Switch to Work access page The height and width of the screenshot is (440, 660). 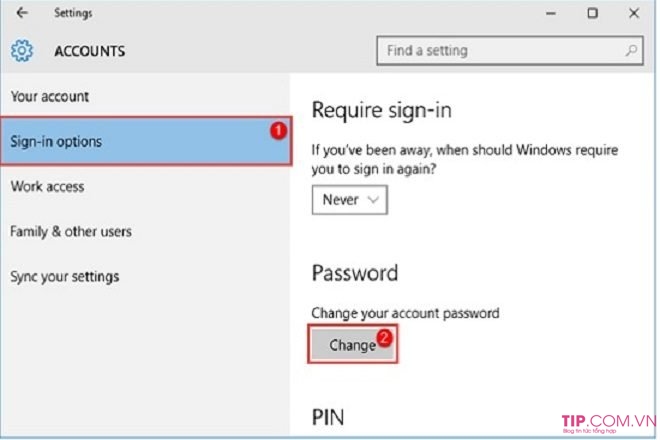(47, 187)
